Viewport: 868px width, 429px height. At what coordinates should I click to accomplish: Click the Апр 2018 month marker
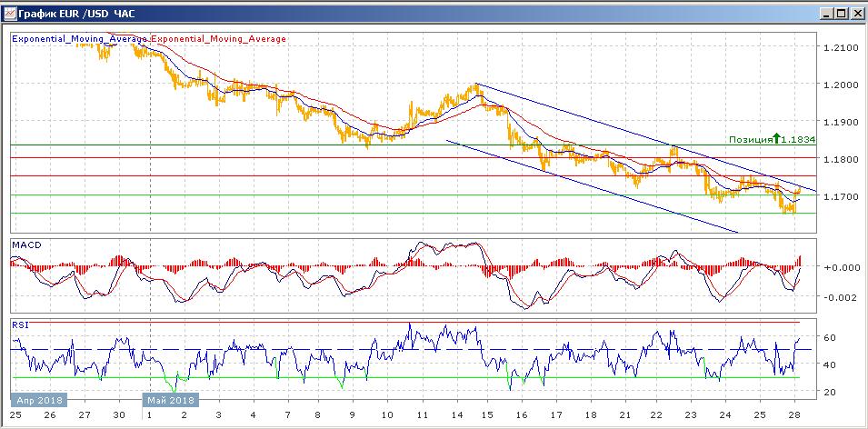pos(37,400)
